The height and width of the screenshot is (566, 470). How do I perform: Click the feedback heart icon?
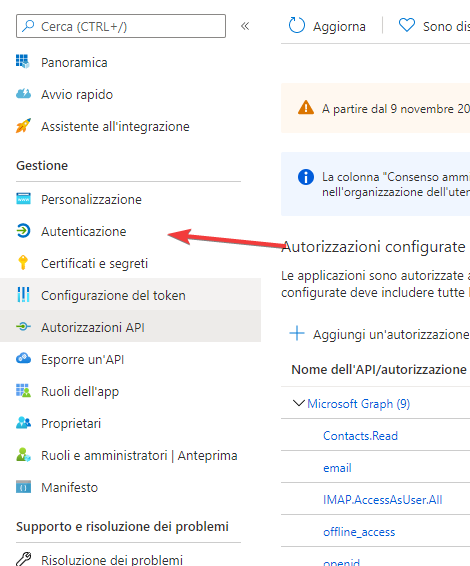tap(406, 25)
